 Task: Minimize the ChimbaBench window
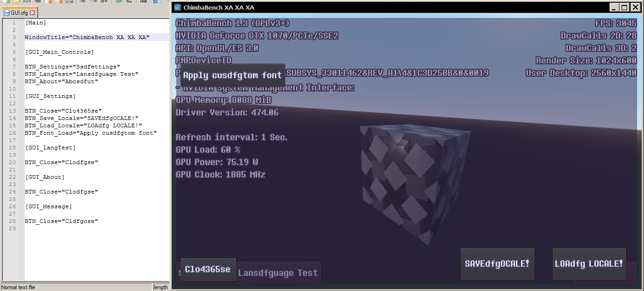click(614, 7)
